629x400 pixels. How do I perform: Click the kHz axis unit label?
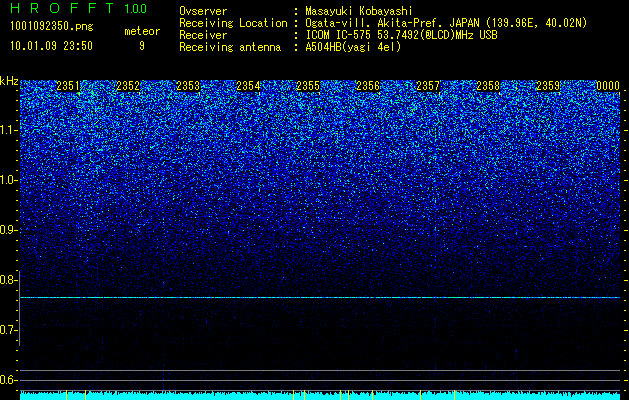(9, 81)
